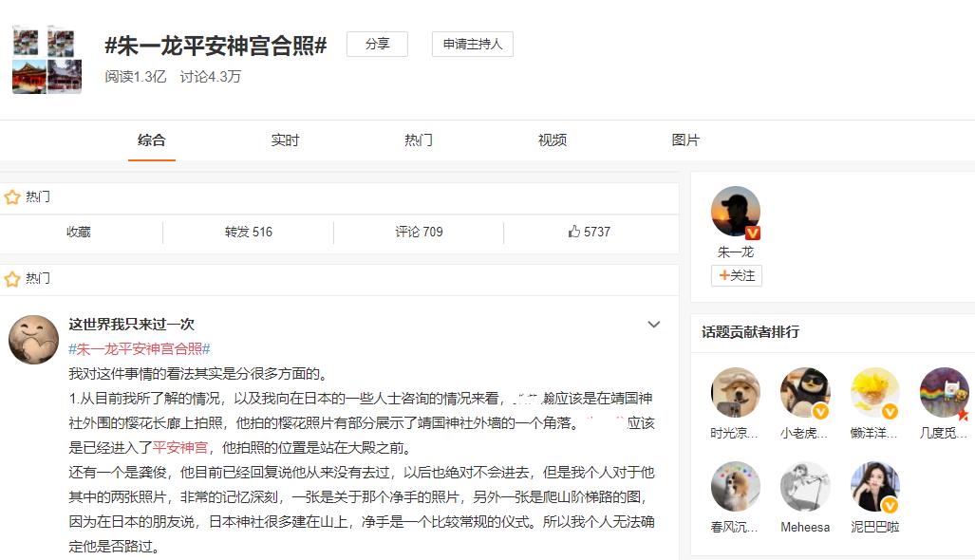
Task: Open 懒洋洋 contributor avatar
Action: (874, 393)
